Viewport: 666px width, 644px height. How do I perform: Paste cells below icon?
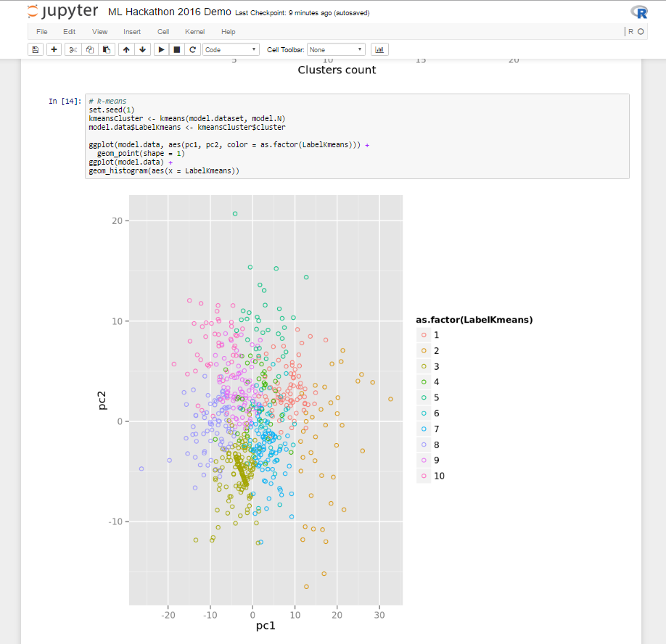(107, 49)
